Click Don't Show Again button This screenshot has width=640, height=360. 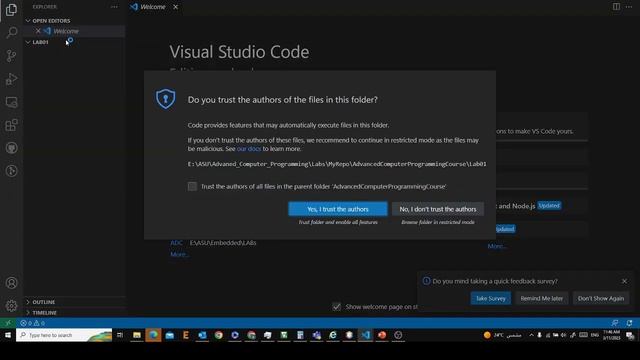coord(601,298)
